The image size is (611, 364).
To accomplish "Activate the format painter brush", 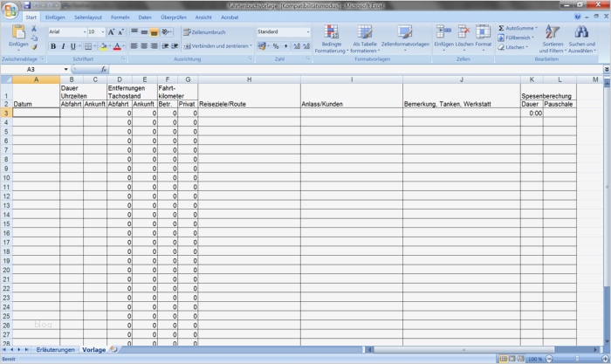I will tap(34, 47).
